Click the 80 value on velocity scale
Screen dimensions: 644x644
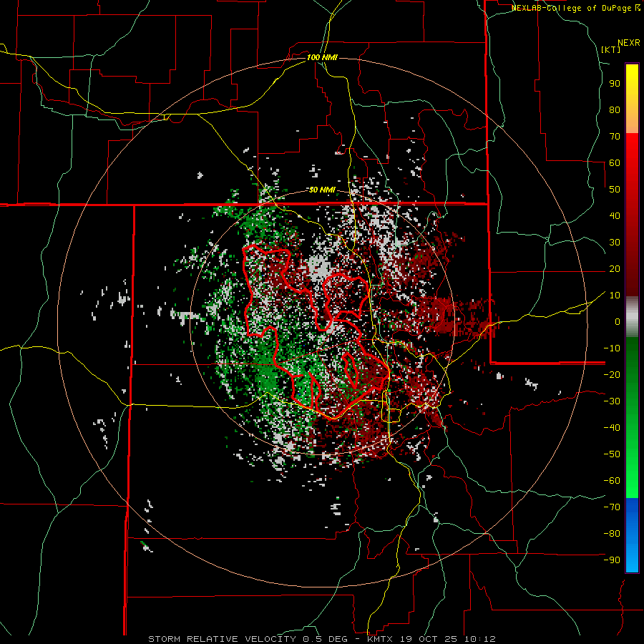615,110
